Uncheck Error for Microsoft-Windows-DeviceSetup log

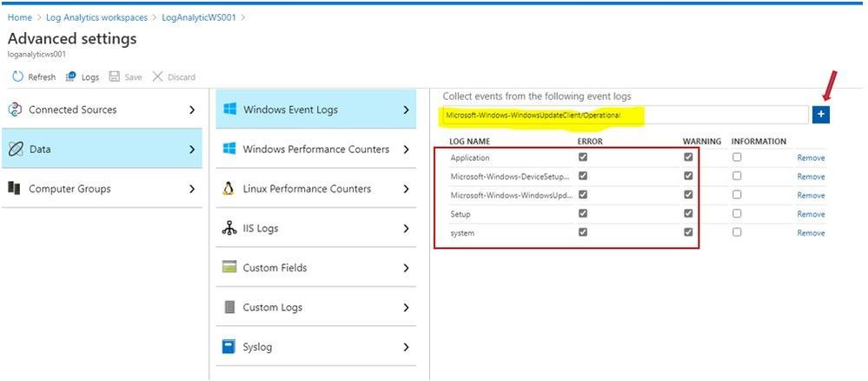582,177
